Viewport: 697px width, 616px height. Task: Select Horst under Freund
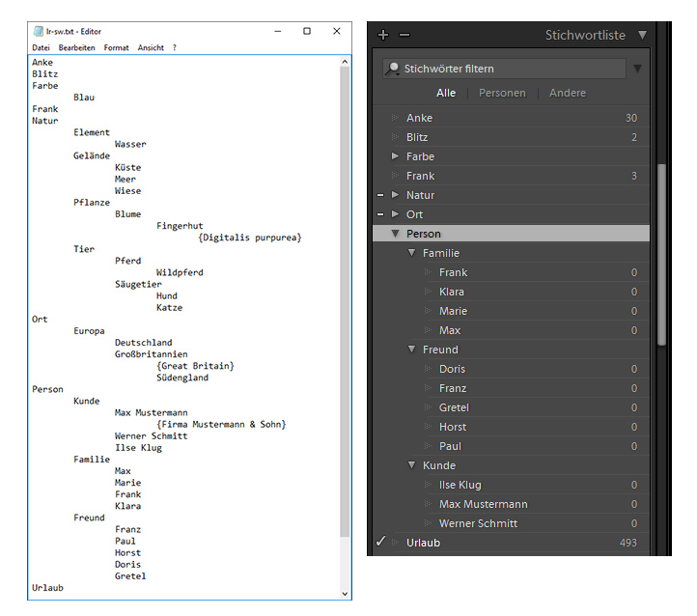tap(512, 427)
